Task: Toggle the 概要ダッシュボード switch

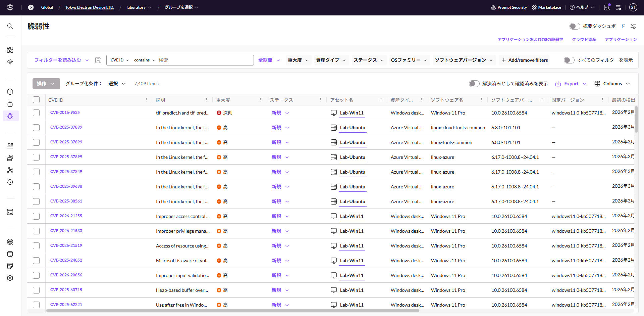Action: tap(575, 26)
